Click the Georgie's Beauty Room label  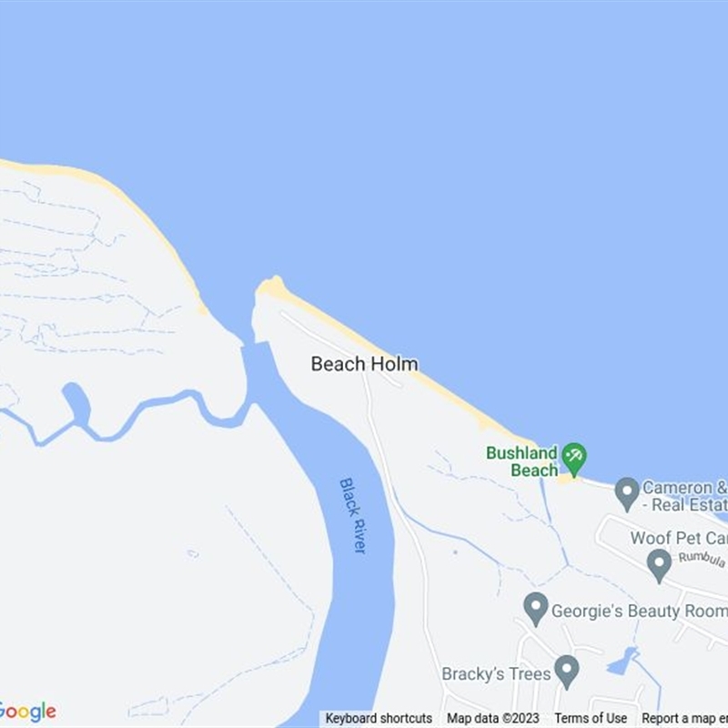coord(640,611)
